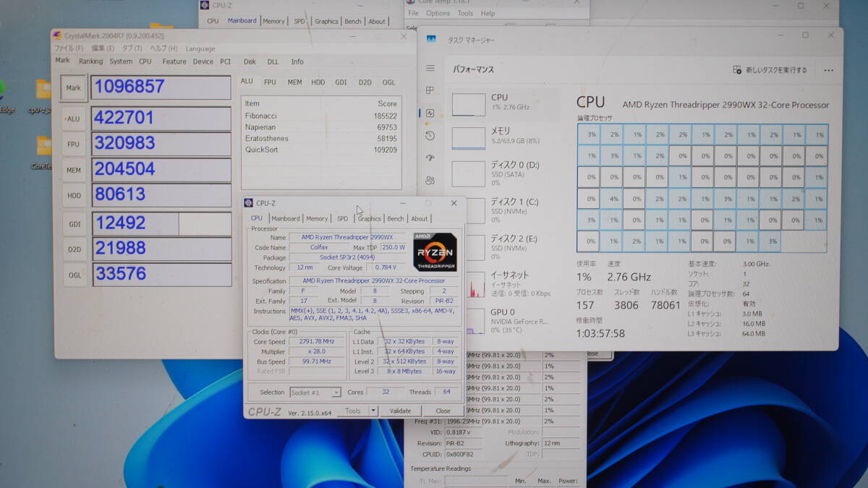868x488 pixels.
Task: Switch to About tab in front CPU-Z
Action: click(420, 218)
